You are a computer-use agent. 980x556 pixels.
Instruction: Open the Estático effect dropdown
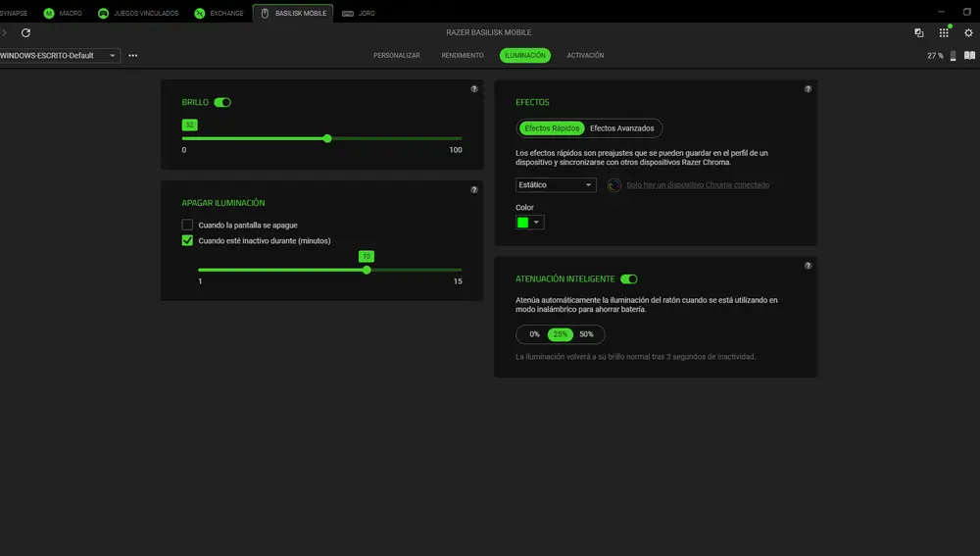(556, 184)
